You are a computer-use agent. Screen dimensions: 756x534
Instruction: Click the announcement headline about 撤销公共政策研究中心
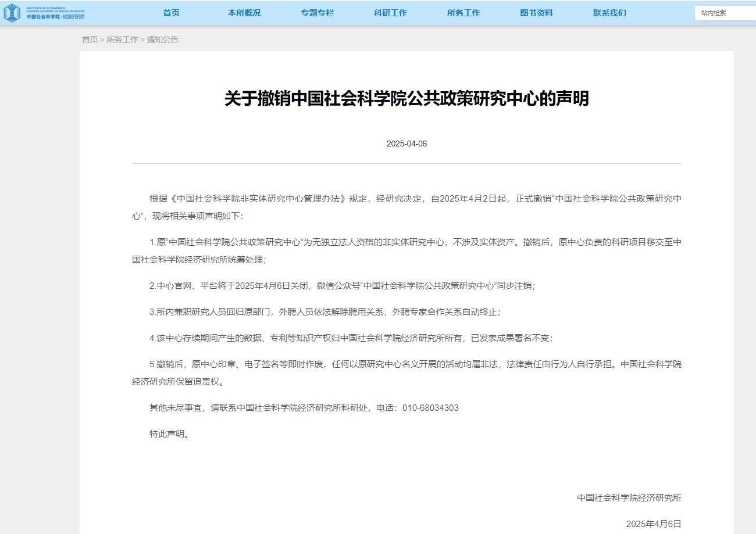point(406,98)
